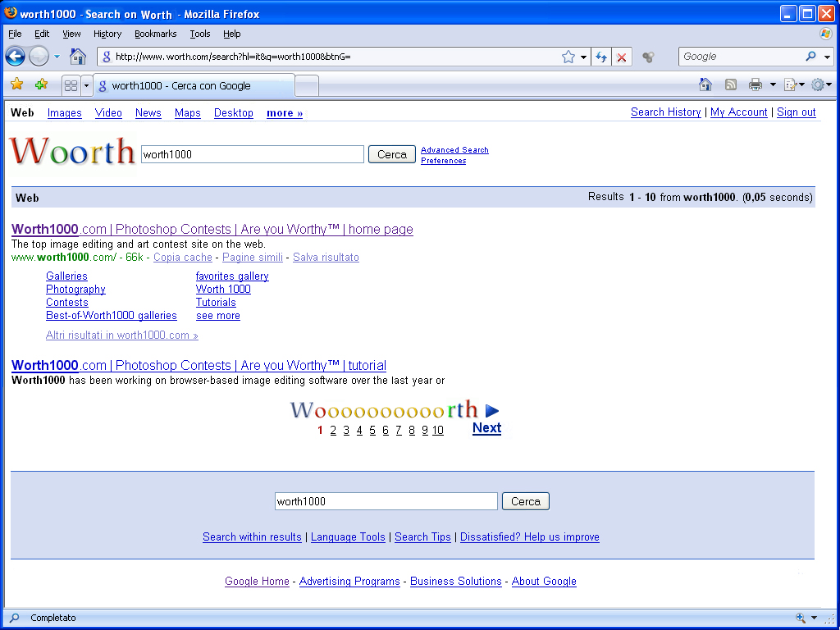This screenshot has width=840, height=630.
Task: Open the zoom level dropdown in status bar
Action: (x=815, y=619)
